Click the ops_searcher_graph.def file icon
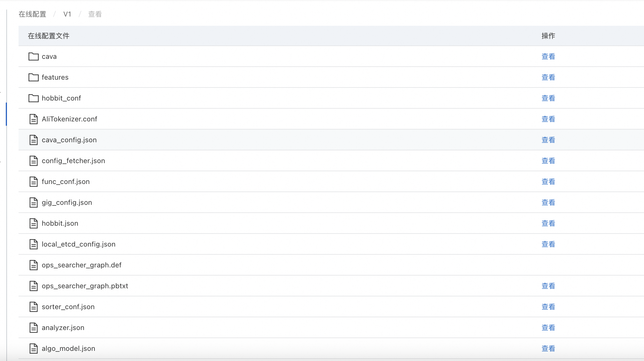 (34, 265)
